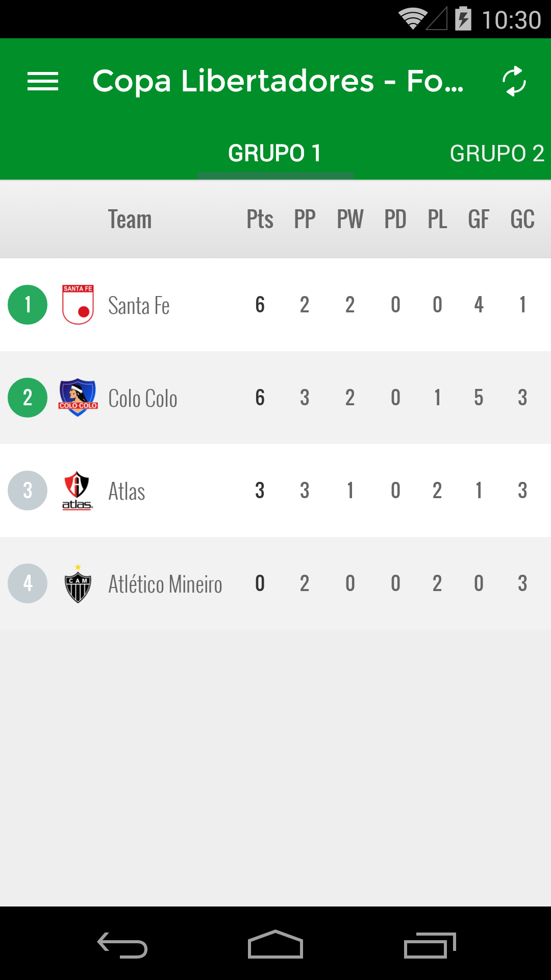The image size is (551, 980).
Task: Tap the Colo Colo club crest
Action: (x=78, y=398)
